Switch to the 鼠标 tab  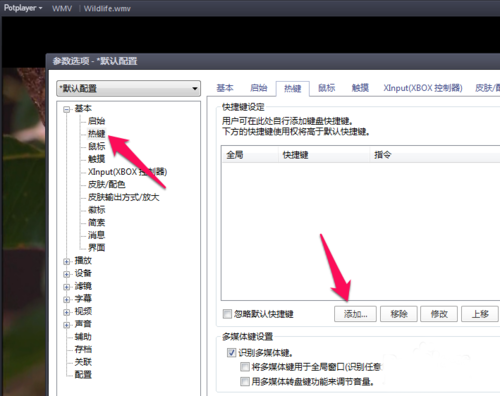point(326,88)
